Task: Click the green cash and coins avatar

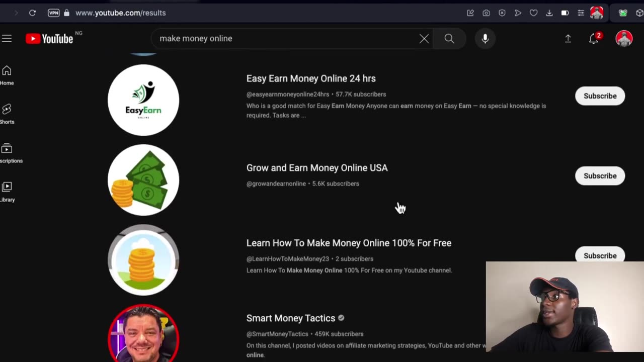Action: [x=143, y=180]
